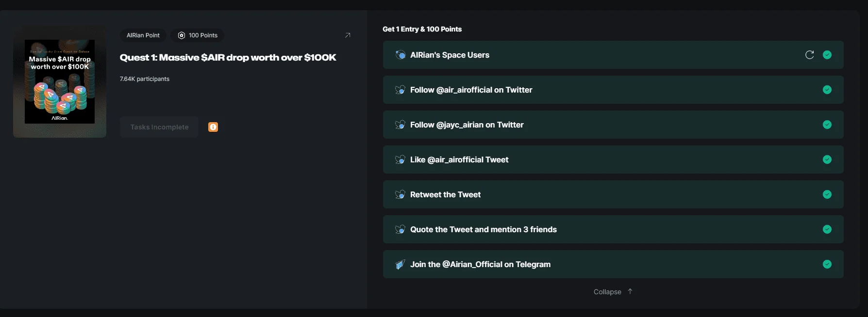Screen dimensions: 868x317
Task: Refresh the AIRian's Space Users task
Action: pyautogui.click(x=809, y=55)
